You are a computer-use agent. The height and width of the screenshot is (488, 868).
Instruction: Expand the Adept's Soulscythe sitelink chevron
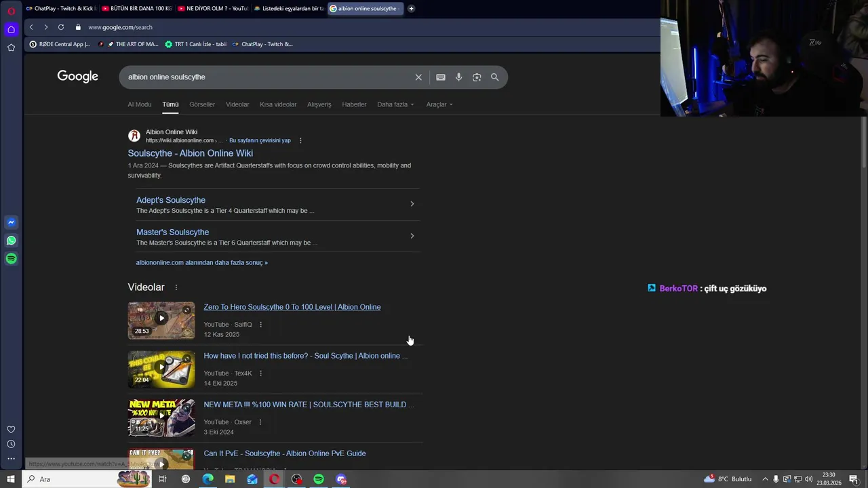(x=412, y=204)
